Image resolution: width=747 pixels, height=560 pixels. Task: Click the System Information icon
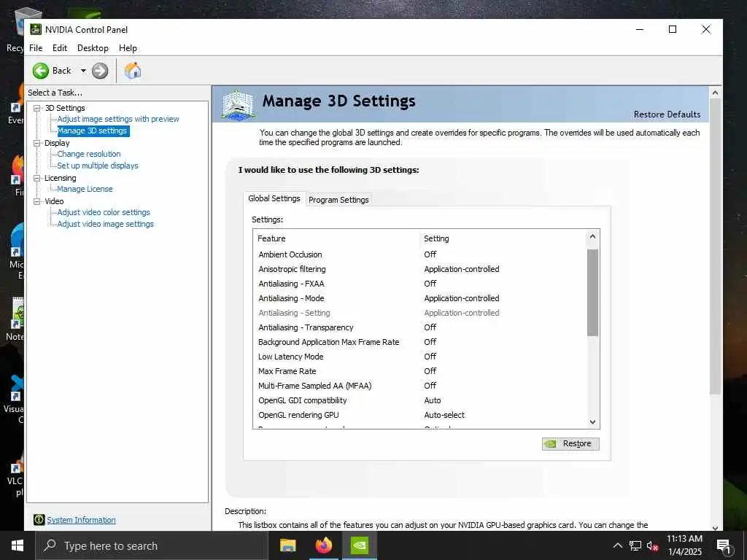(x=39, y=520)
